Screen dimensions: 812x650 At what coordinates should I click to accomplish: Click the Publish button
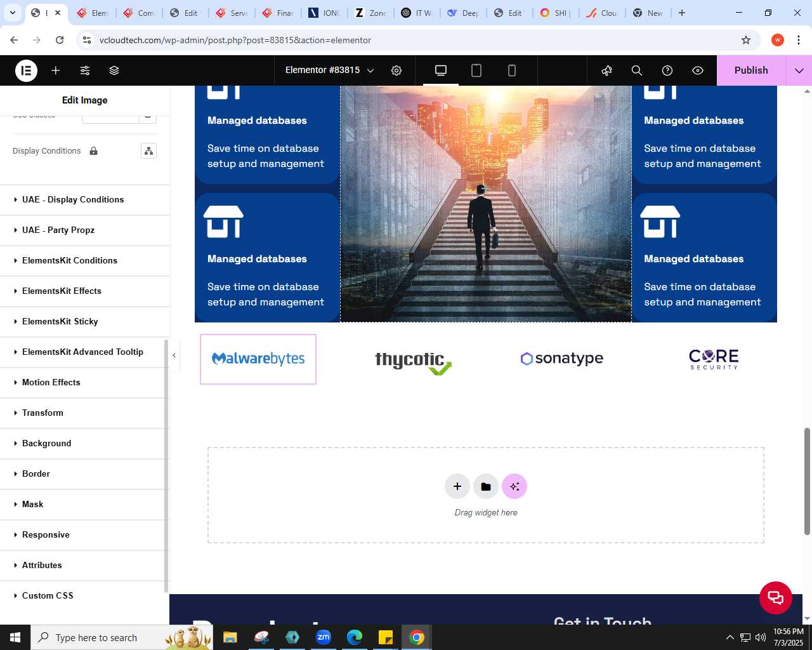pos(751,70)
